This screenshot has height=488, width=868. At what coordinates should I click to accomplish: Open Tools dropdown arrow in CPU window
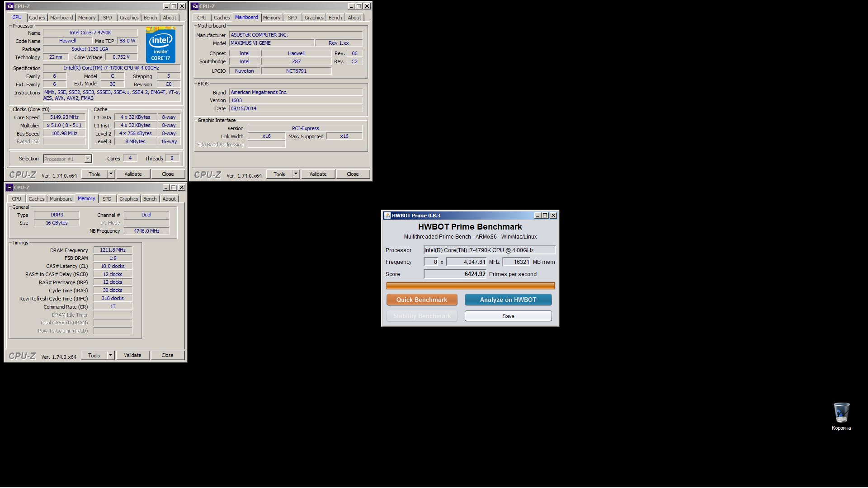111,174
